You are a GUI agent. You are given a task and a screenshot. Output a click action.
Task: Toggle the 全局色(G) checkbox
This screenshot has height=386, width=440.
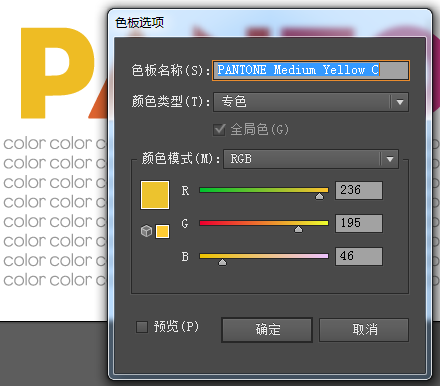click(219, 129)
